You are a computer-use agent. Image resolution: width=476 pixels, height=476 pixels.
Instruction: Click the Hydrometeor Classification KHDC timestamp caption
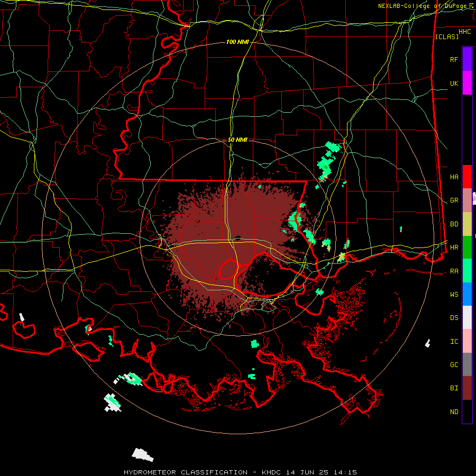(x=240, y=472)
